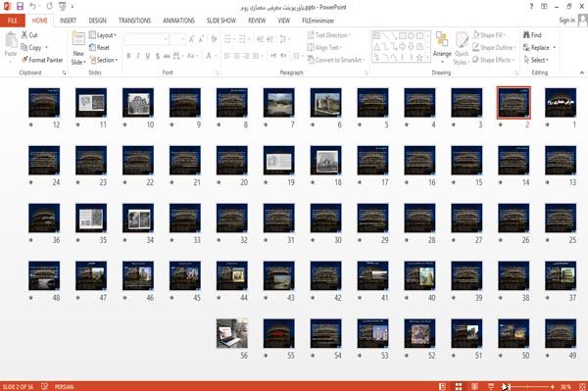
Task: Click the Save icon in the title bar
Action: 20,7
